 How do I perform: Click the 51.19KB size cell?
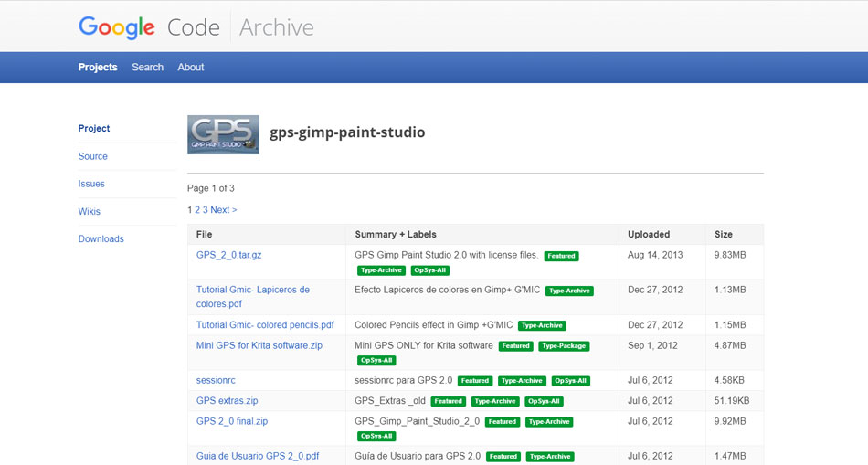[x=732, y=401]
